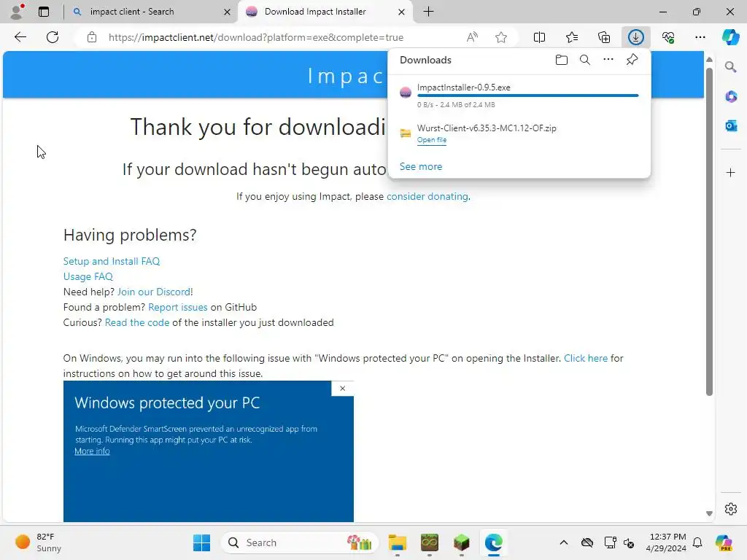Switch to impact client - Search tab
747x560 pixels.
pos(152,12)
